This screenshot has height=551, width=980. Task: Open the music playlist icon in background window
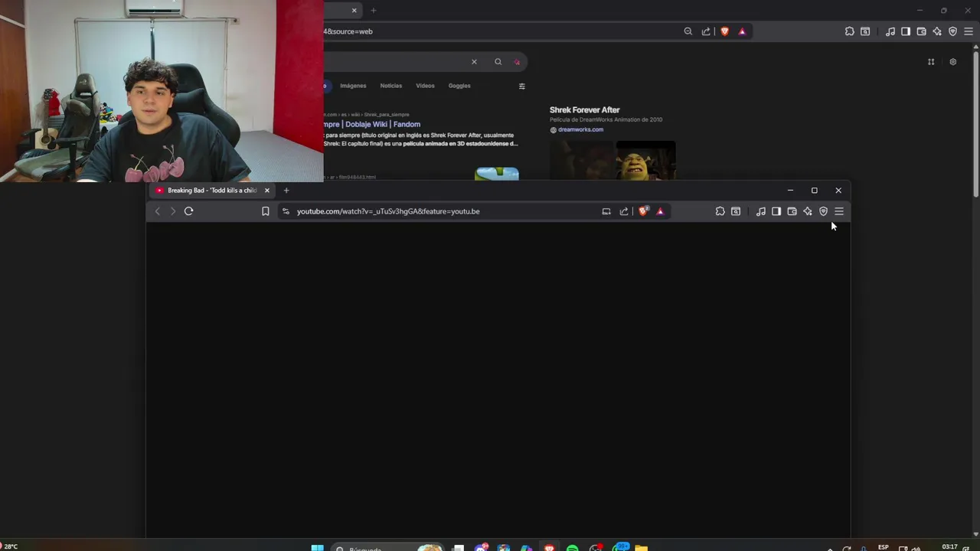(x=890, y=31)
